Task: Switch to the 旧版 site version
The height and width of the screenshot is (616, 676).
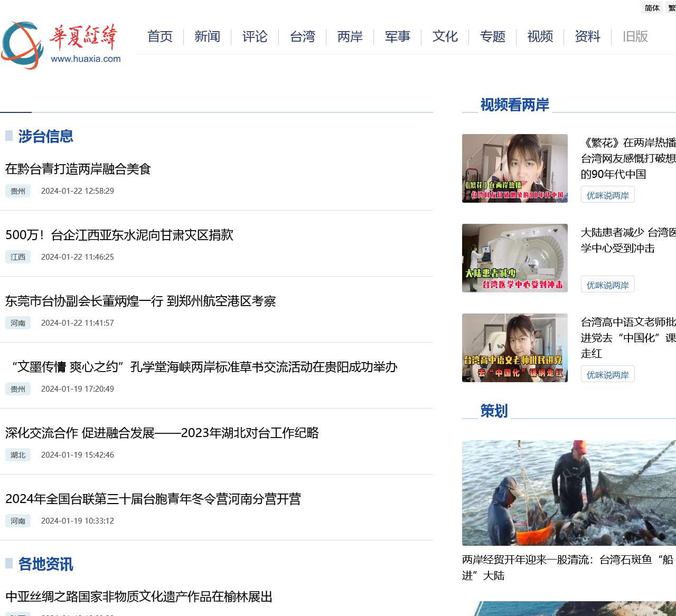Action: point(635,36)
